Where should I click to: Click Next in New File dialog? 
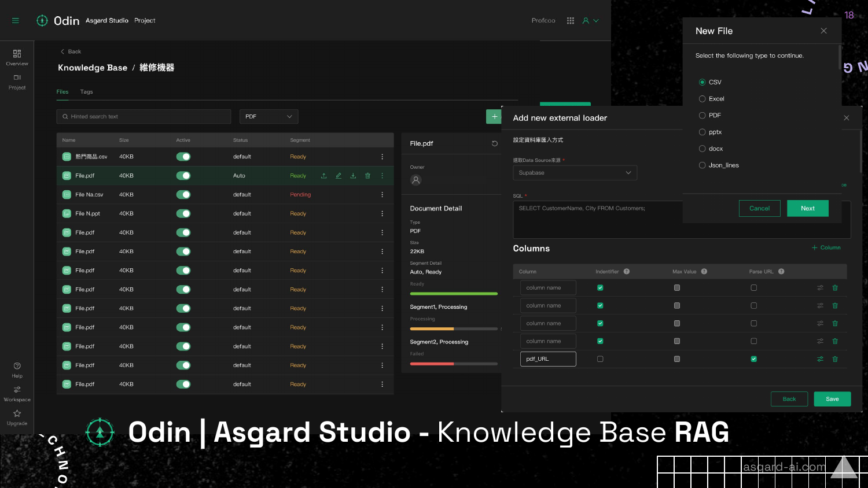pyautogui.click(x=808, y=209)
